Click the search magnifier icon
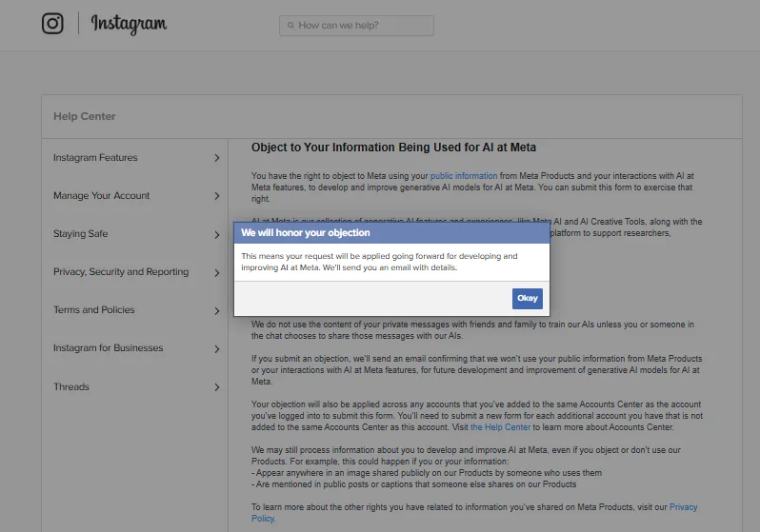The height and width of the screenshot is (532, 760). tap(290, 25)
